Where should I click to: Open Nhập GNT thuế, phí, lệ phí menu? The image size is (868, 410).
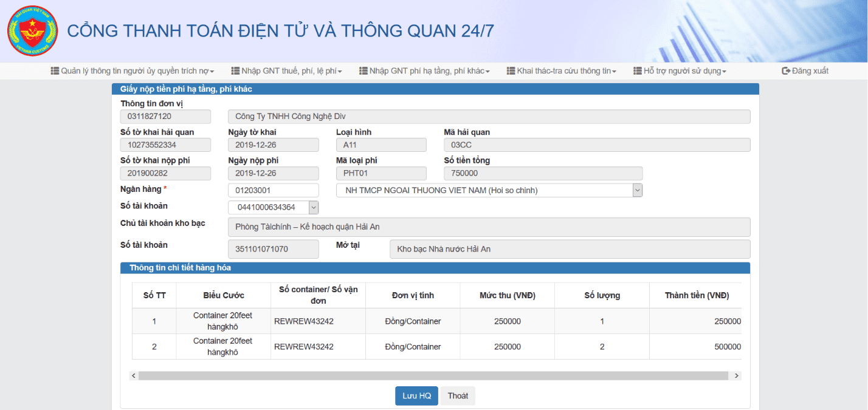(287, 71)
